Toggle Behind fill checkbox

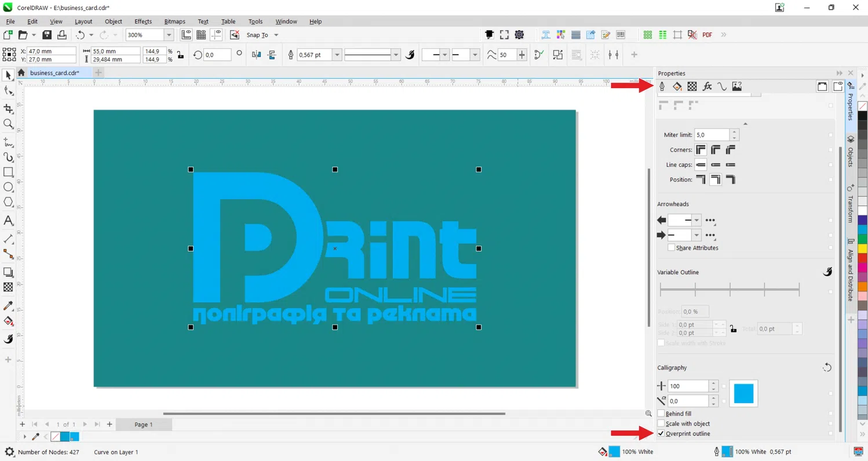661,414
